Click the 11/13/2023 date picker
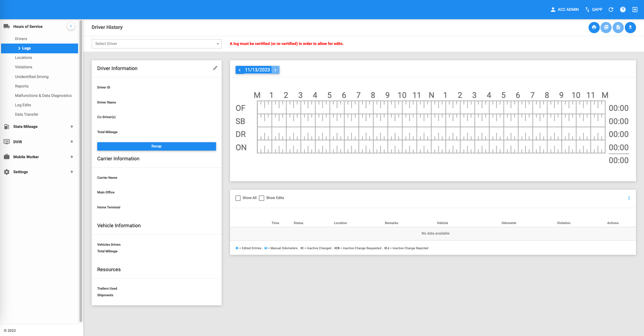 tap(258, 70)
